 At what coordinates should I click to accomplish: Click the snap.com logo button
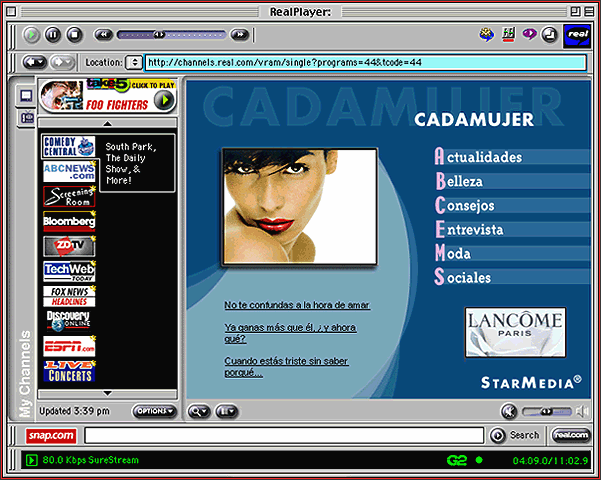coord(51,436)
